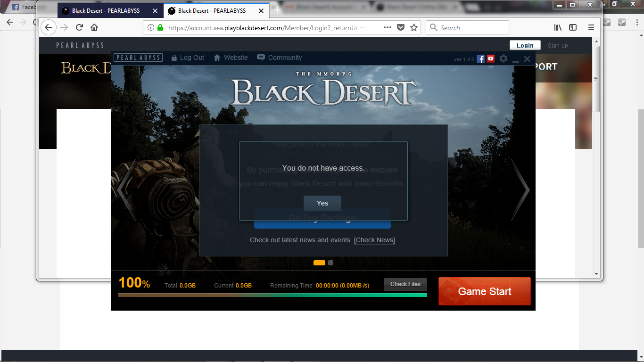Image resolution: width=644 pixels, height=362 pixels.
Task: Open launcher settings gear
Action: (x=504, y=59)
